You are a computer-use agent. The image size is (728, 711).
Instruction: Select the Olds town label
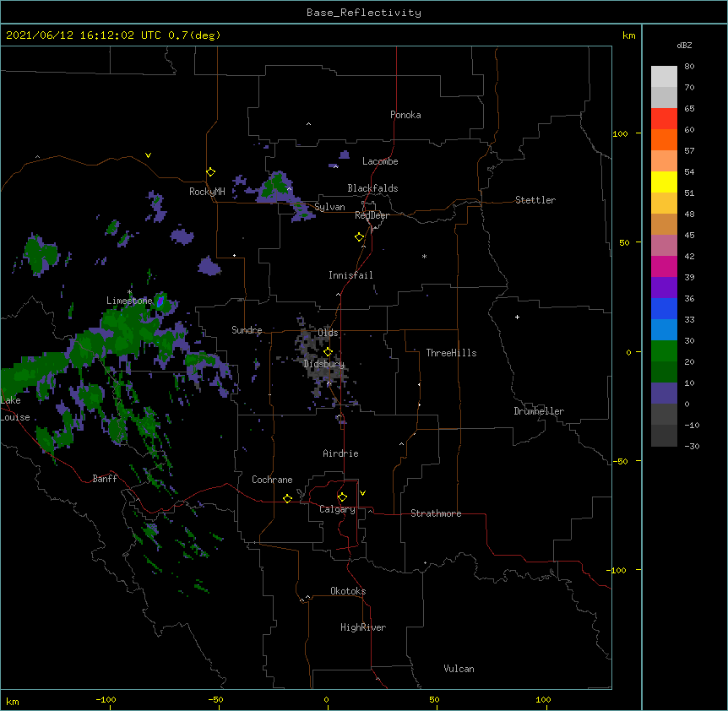pyautogui.click(x=328, y=333)
